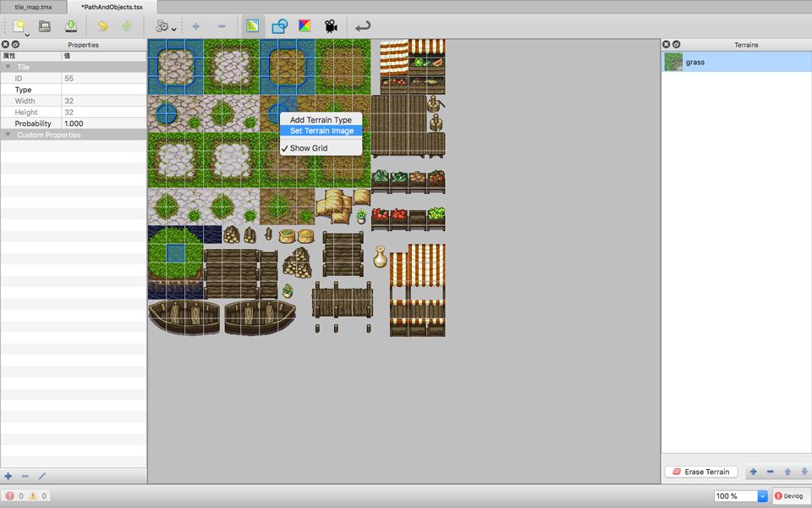
Task: Open the dropdown arrow beside the gears icon
Action: click(174, 30)
